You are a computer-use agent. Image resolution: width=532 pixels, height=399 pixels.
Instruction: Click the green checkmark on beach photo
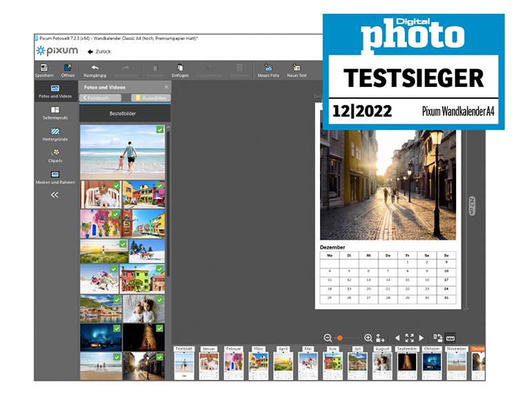point(160,130)
